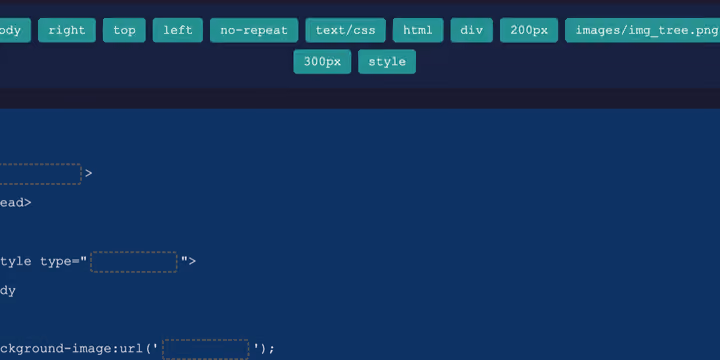Viewport: 720px width, 360px height.
Task: Pick the 'html' word chip
Action: [x=418, y=30]
